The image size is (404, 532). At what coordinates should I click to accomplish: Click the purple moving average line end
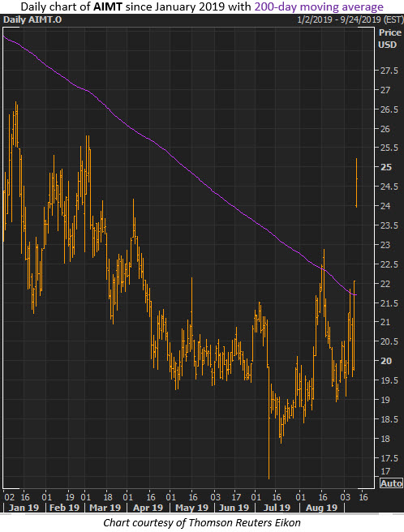pos(356,295)
